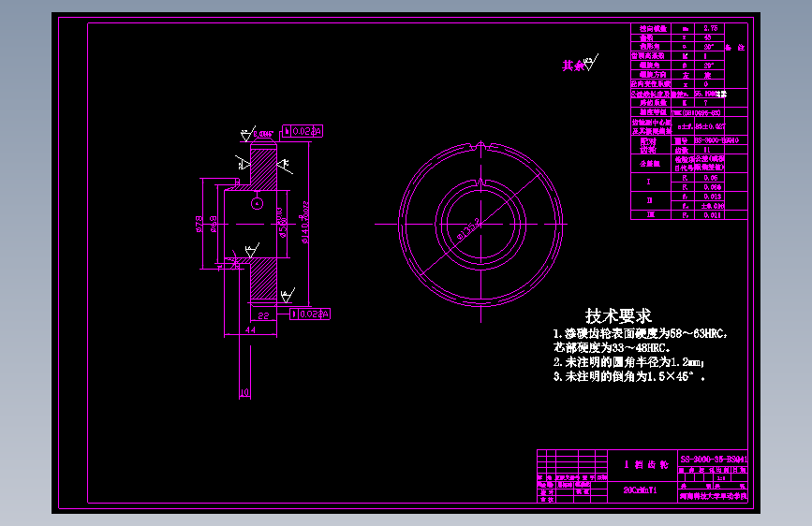Select the note line '2.未注明的圆角半径为1.2mm'
This screenshot has height=526, width=812.
point(628,362)
